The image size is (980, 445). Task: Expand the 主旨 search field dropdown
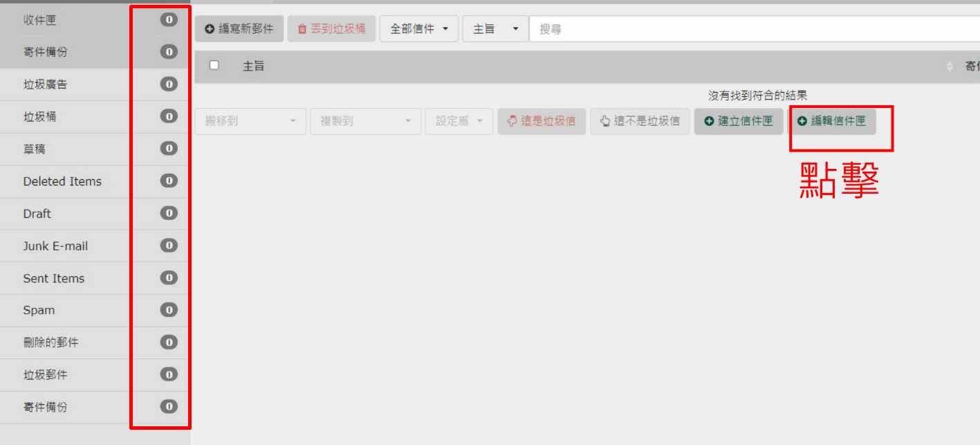[x=495, y=29]
